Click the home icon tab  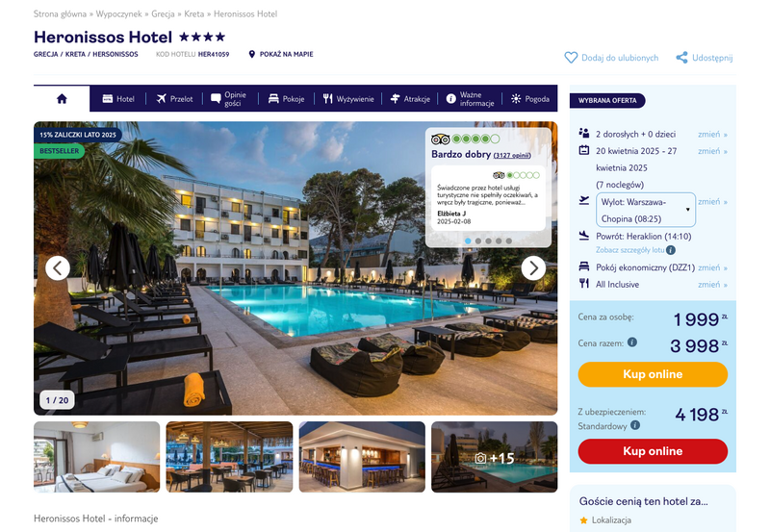(x=62, y=99)
